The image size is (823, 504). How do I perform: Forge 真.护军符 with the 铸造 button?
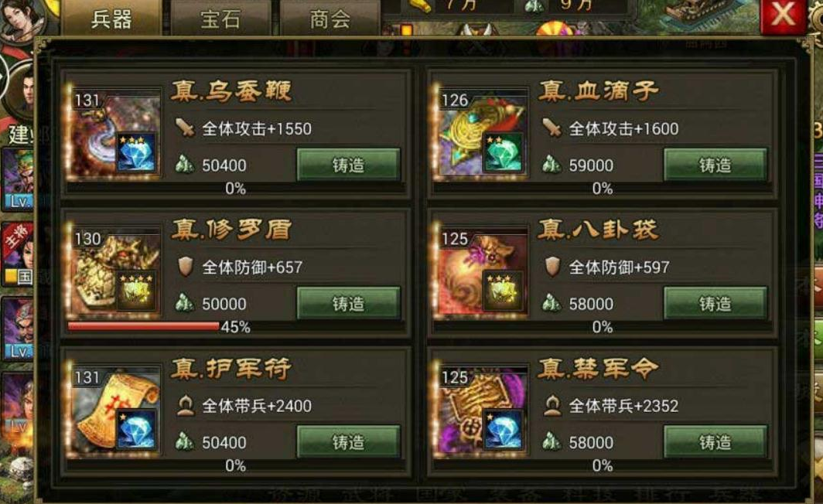[x=349, y=441]
